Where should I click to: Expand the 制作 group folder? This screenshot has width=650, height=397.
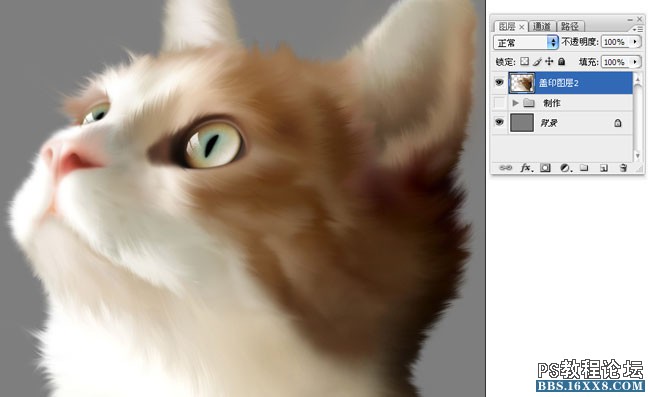click(515, 102)
